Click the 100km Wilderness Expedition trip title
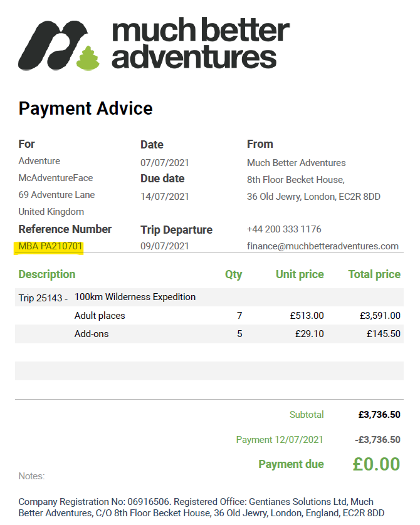Screen dimensions: 420x525 pos(135,297)
